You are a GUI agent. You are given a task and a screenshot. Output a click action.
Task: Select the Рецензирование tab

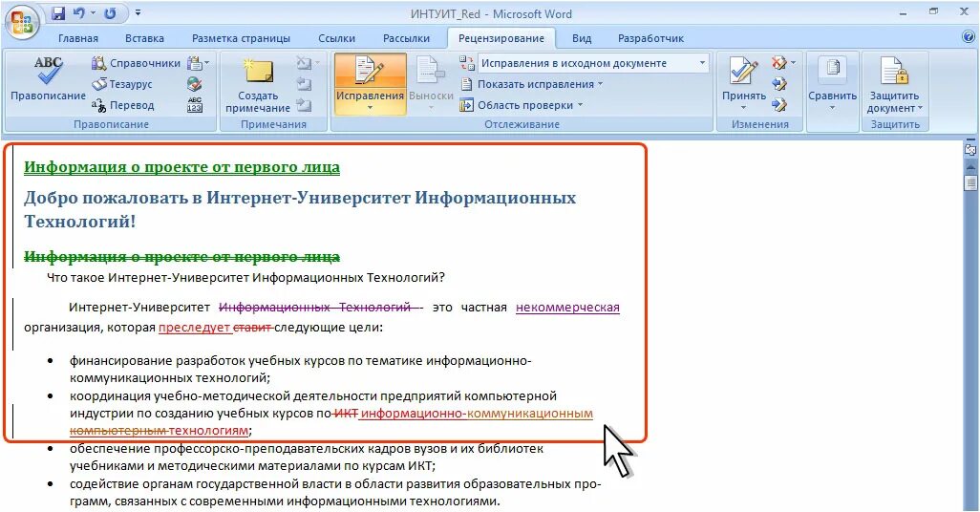[501, 38]
